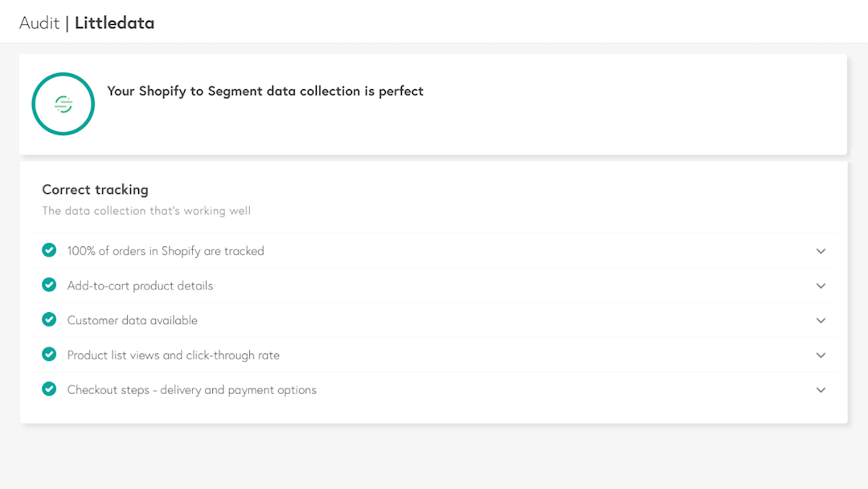Expand the 100% of orders tracked chevron
Viewport: 868px width, 489px height.
tap(821, 251)
